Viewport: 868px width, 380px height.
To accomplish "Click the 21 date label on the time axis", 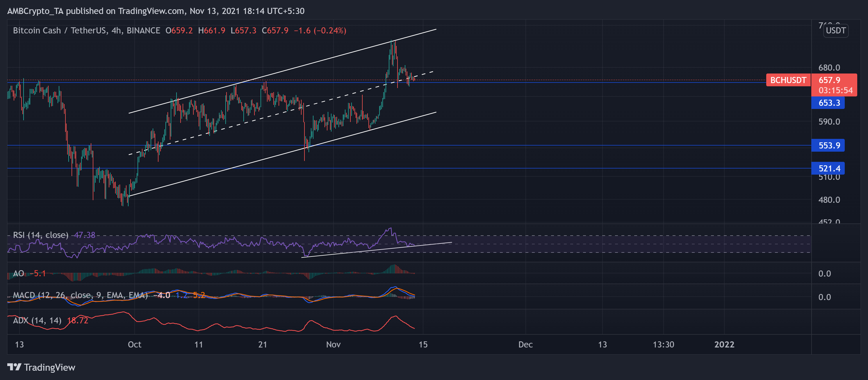I will coord(263,344).
